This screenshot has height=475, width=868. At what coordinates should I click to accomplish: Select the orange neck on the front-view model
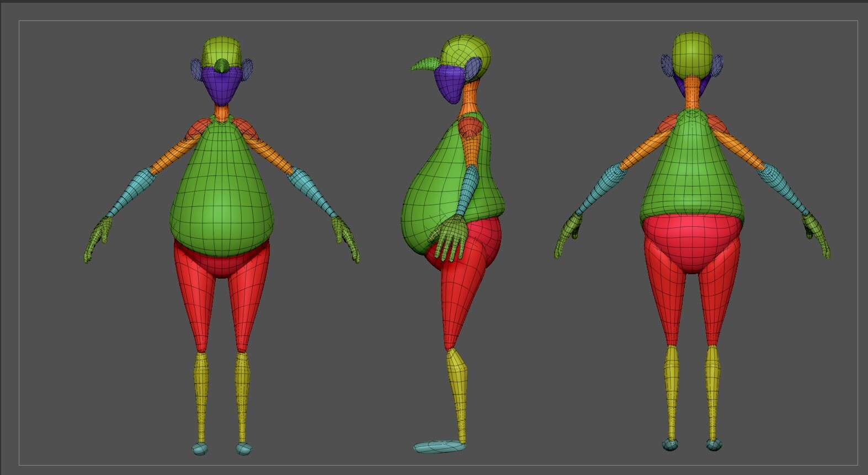click(x=221, y=114)
